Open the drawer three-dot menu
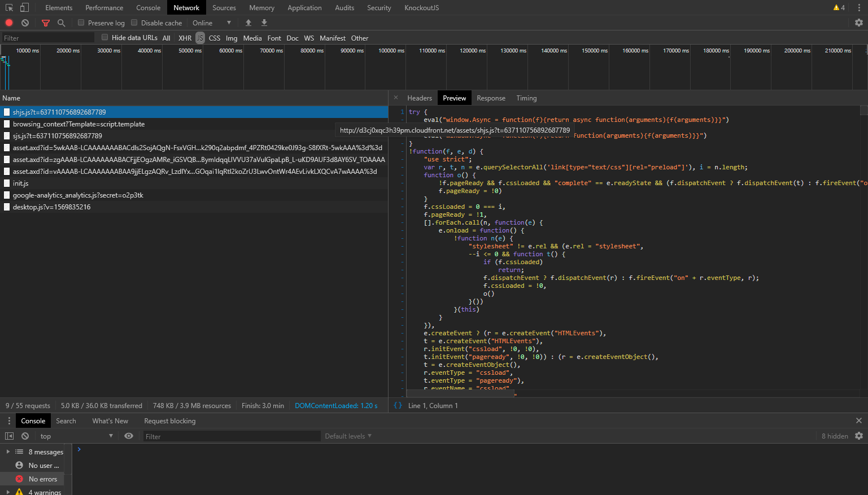 coord(9,420)
